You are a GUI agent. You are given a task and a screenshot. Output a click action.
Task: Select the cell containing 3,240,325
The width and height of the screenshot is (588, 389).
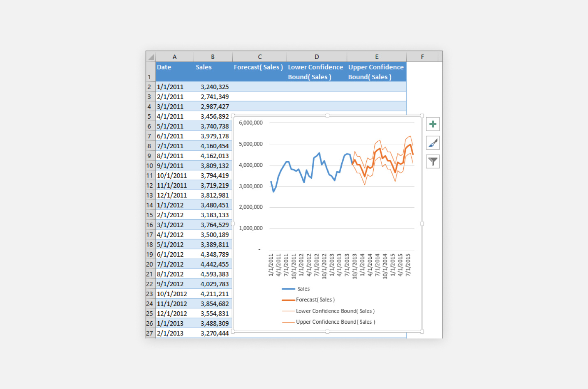pos(213,86)
